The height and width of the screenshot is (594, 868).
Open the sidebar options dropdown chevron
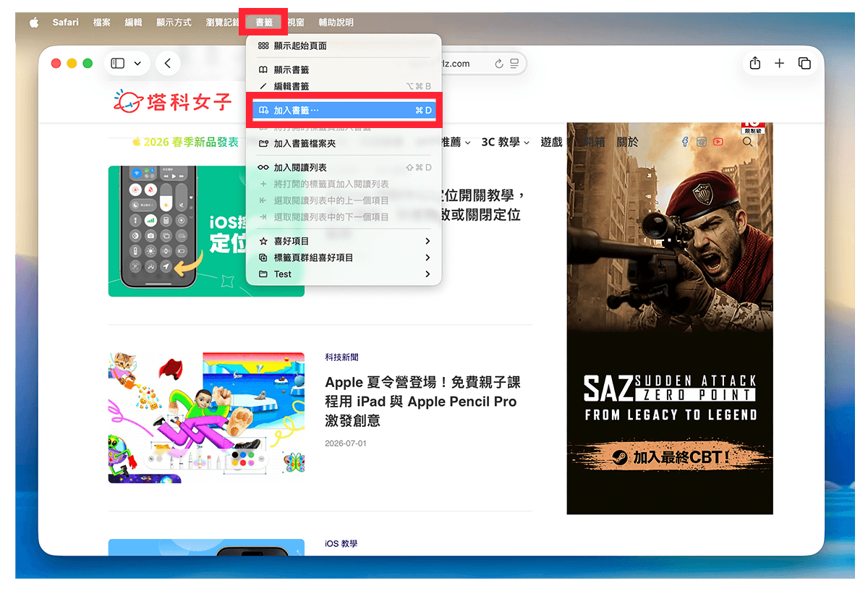pos(138,64)
